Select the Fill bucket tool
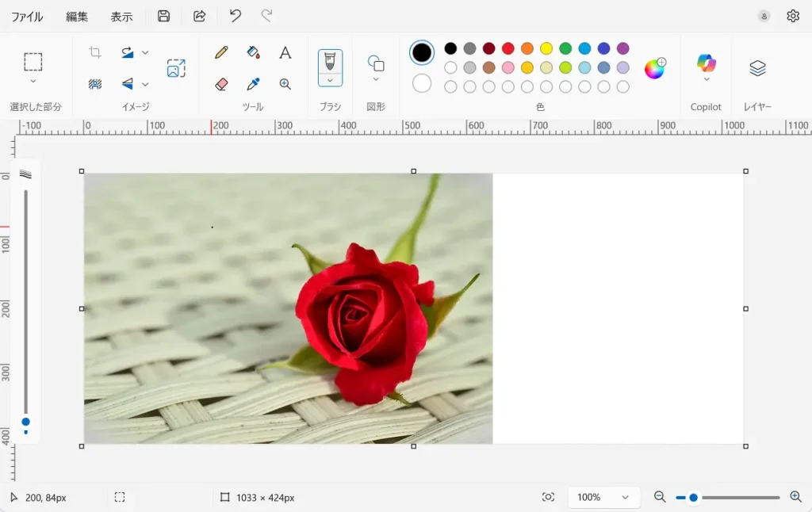 pyautogui.click(x=253, y=52)
